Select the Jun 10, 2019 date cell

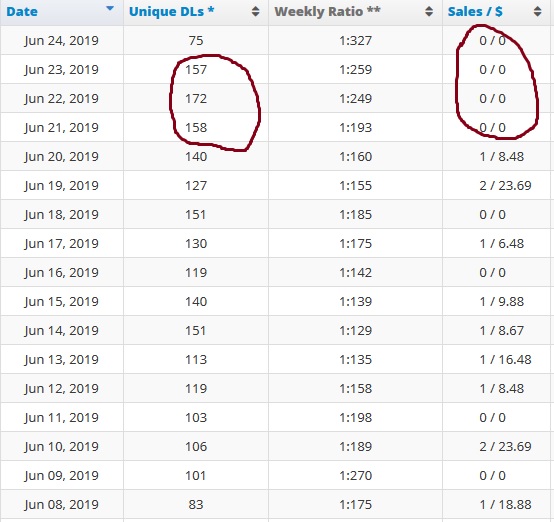coord(61,446)
